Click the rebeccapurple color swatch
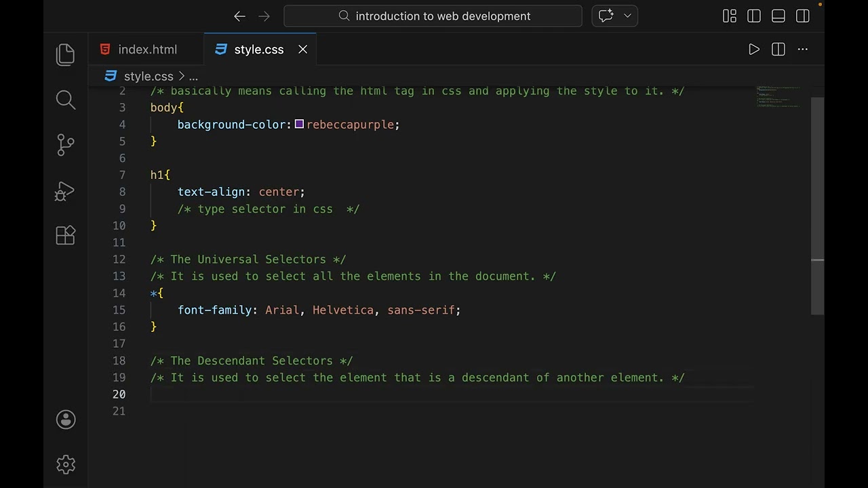This screenshot has width=868, height=488. (299, 125)
